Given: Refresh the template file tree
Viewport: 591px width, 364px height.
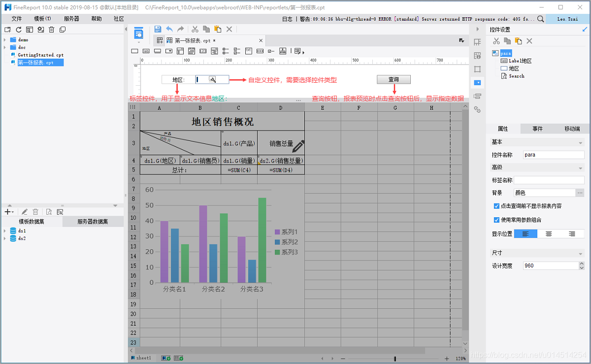Looking at the screenshot, I should 19,30.
